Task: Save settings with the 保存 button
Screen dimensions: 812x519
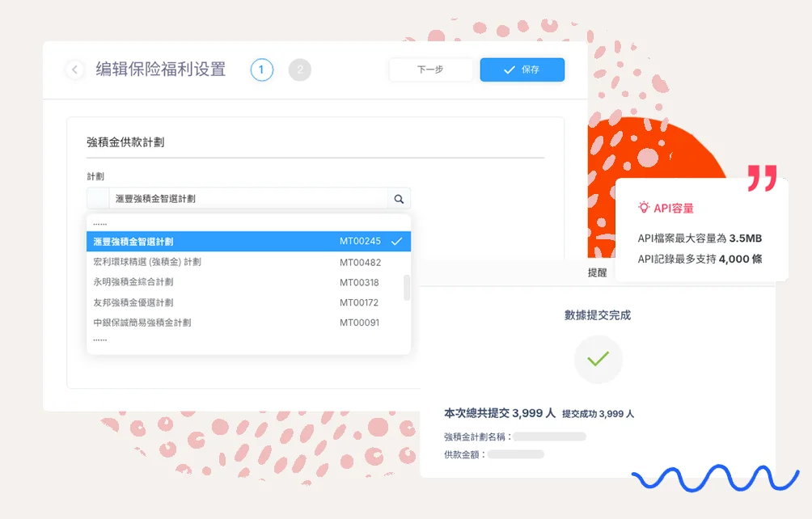Action: [522, 70]
